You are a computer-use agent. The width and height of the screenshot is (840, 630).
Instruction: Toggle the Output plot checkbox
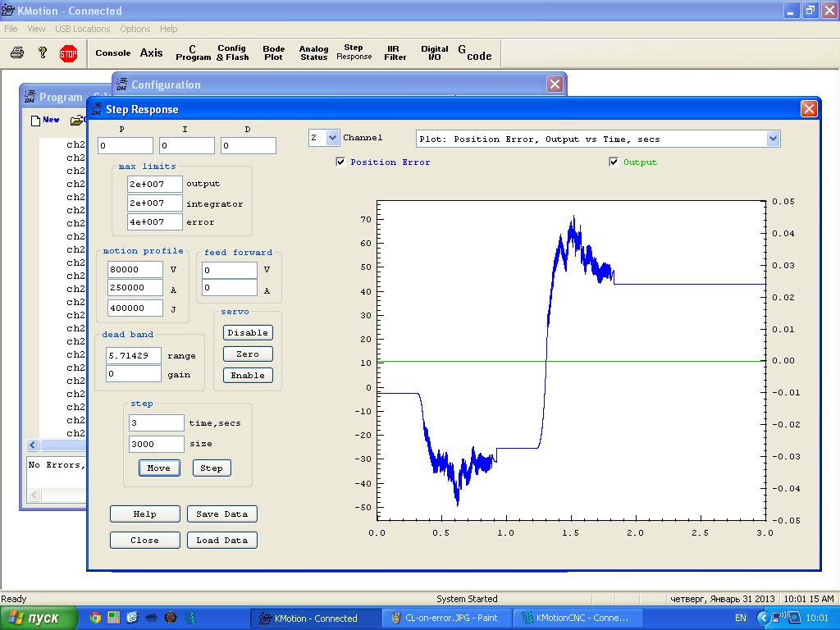click(x=614, y=162)
